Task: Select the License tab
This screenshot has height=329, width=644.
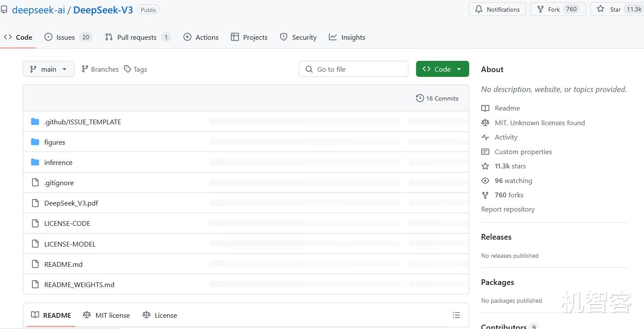Action: pyautogui.click(x=160, y=315)
